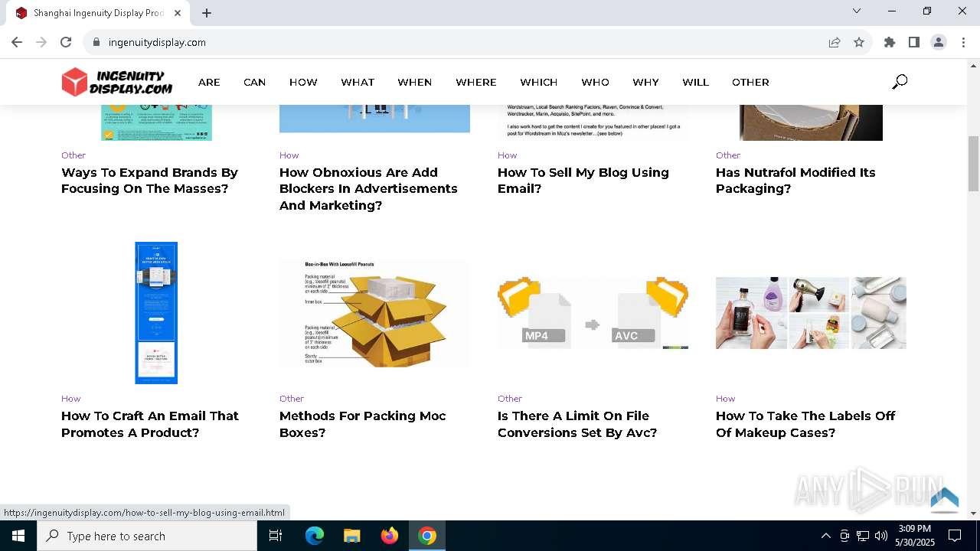Open the notification center icon
Screen dimensions: 980x551
pyautogui.click(x=955, y=536)
